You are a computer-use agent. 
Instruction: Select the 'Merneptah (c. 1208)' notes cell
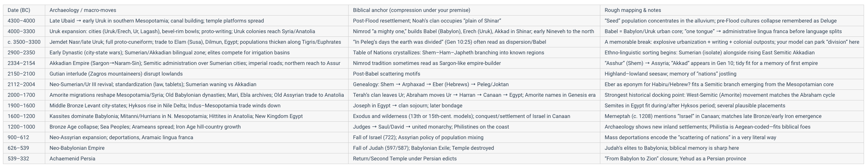(x=732, y=116)
